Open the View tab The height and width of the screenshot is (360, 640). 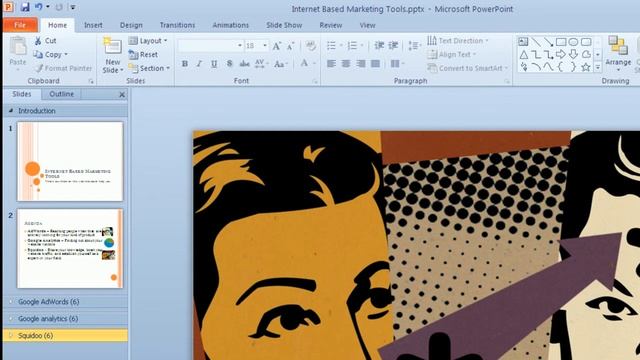(367, 25)
